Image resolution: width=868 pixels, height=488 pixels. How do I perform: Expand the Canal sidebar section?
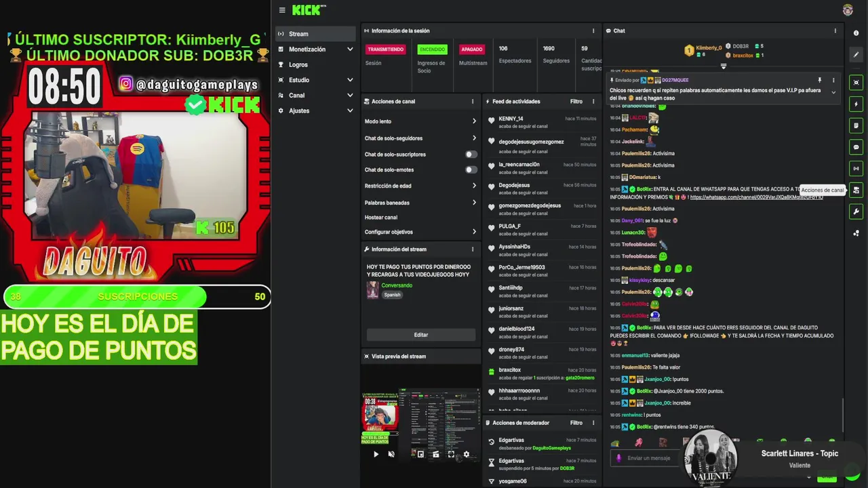click(x=350, y=96)
